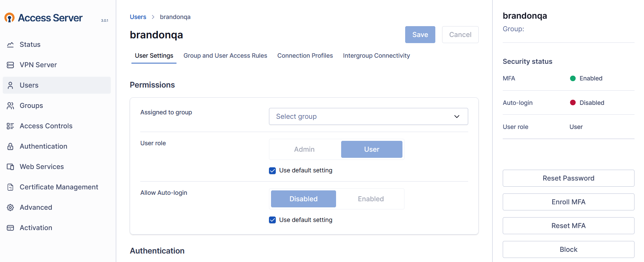Switch to Connection Profiles tab
Screen dimensions: 644x262
[x=305, y=56]
